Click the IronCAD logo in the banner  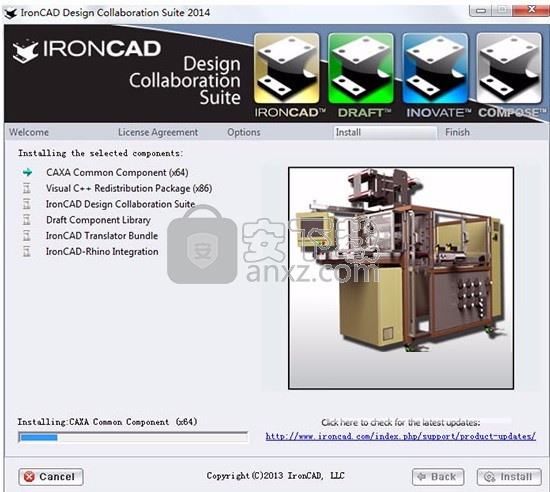coord(87,51)
